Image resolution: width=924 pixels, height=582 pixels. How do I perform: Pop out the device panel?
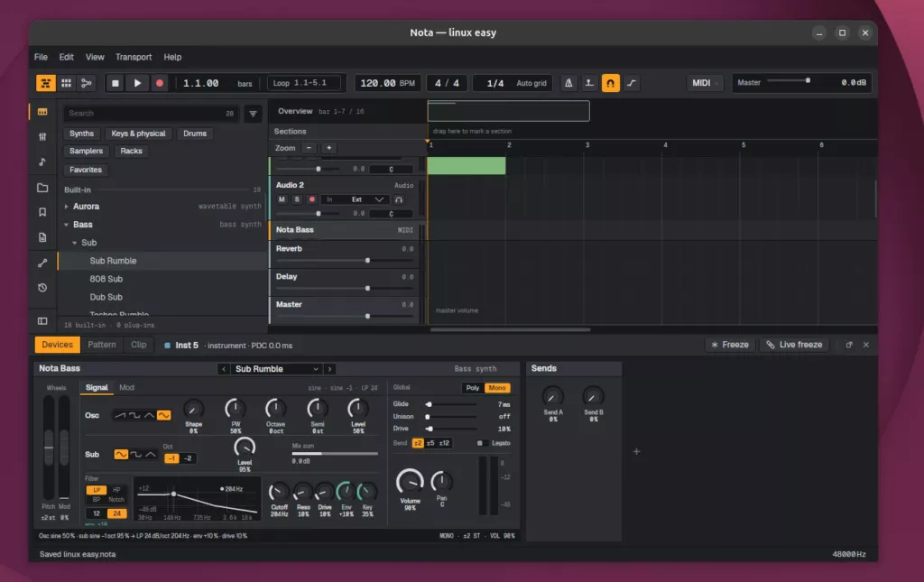coord(849,345)
